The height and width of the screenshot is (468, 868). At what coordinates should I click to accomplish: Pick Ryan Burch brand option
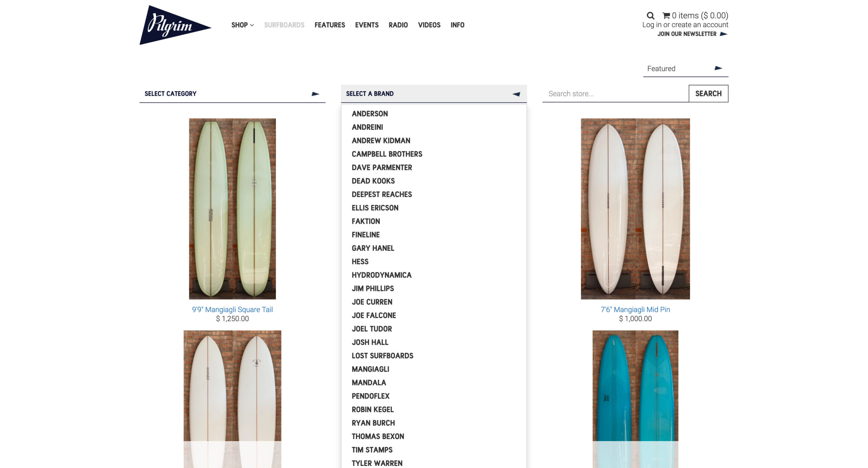point(373,423)
